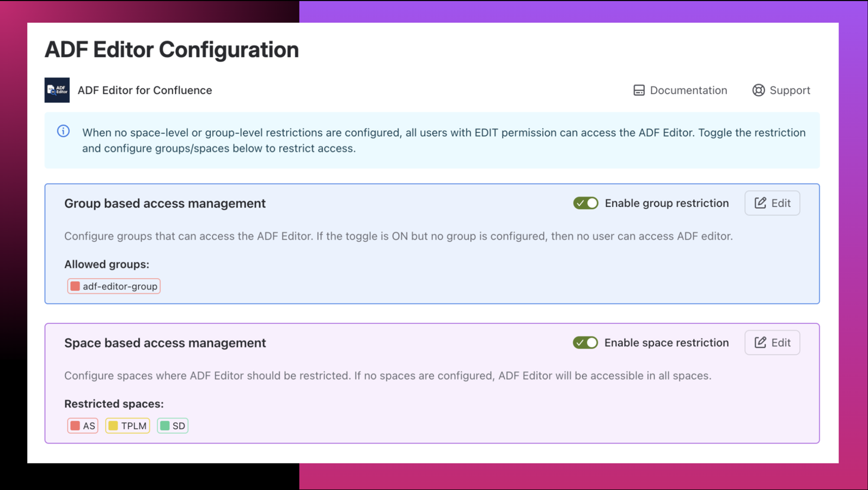Click the ADF Editor for Confluence app name

pyautogui.click(x=145, y=90)
